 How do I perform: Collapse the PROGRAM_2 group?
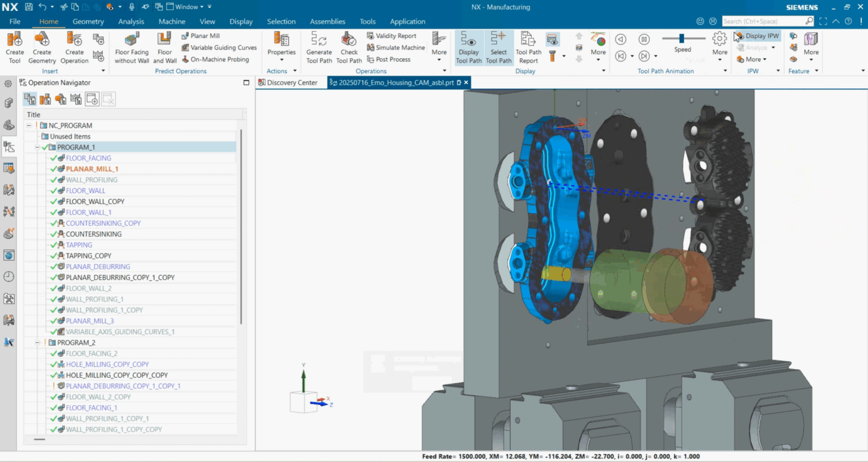(37, 343)
